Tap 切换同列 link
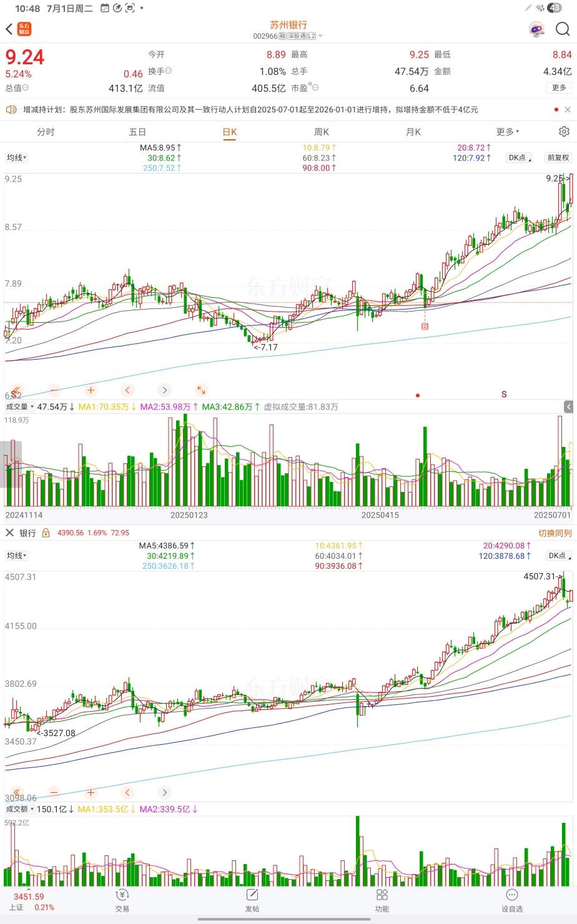This screenshot has width=577, height=924. coord(555,533)
